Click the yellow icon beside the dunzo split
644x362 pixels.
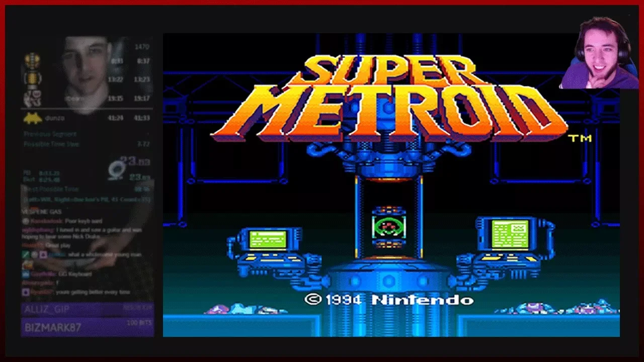(x=33, y=118)
